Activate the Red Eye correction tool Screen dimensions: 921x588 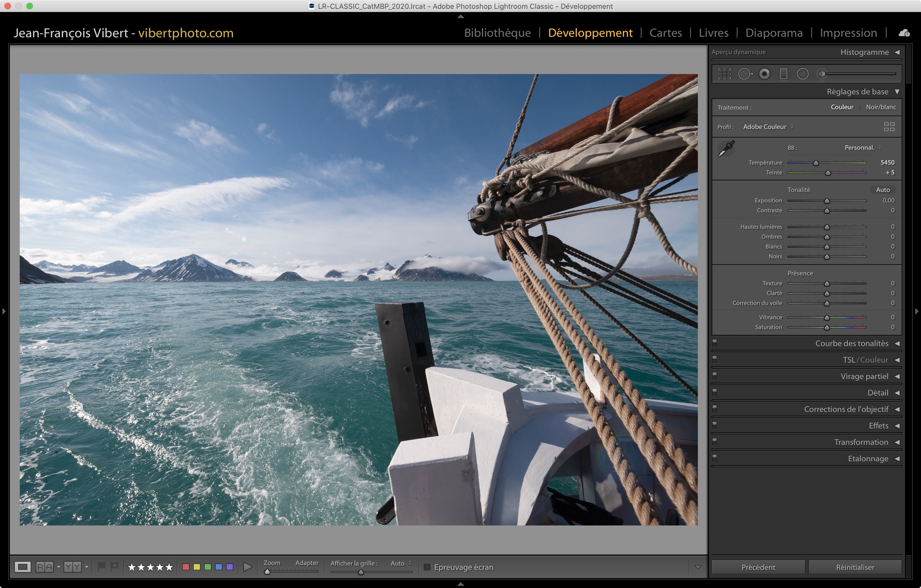(x=764, y=74)
